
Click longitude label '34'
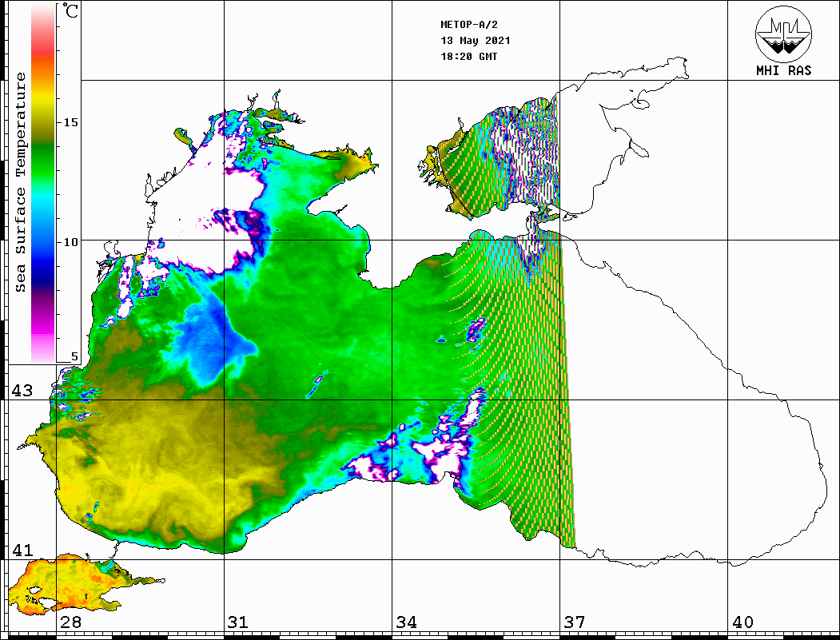[x=406, y=622]
